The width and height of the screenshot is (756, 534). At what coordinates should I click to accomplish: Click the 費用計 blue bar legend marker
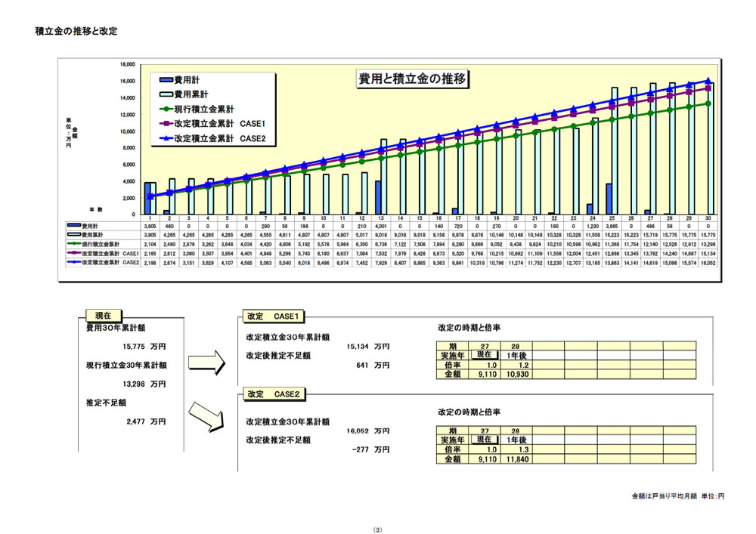(166, 79)
